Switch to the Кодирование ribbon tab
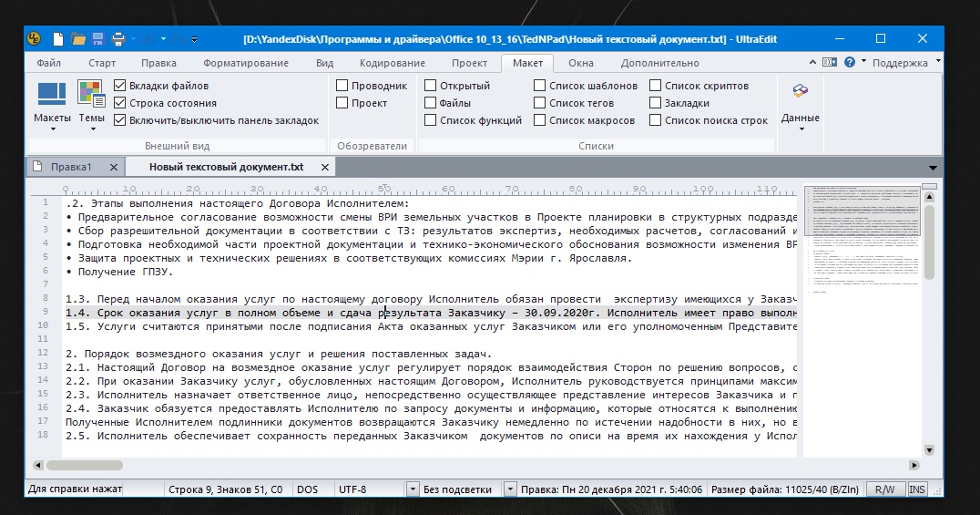This screenshot has height=515, width=980. click(x=392, y=63)
